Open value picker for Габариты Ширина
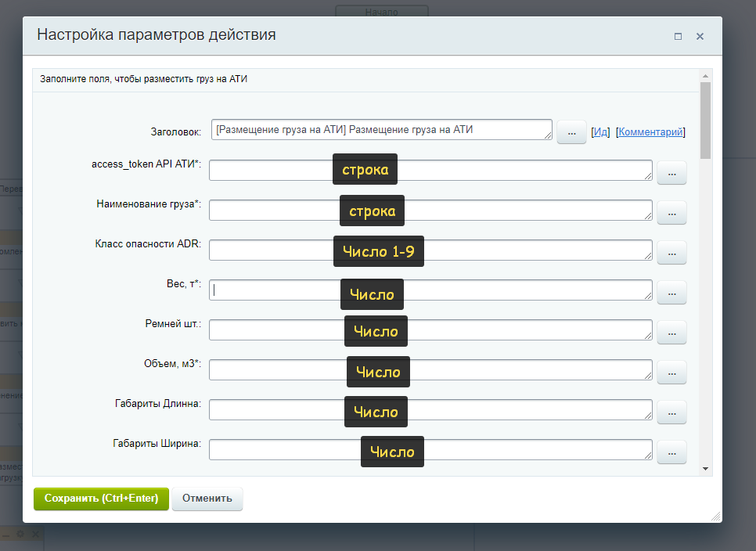The height and width of the screenshot is (551, 756). (x=671, y=452)
